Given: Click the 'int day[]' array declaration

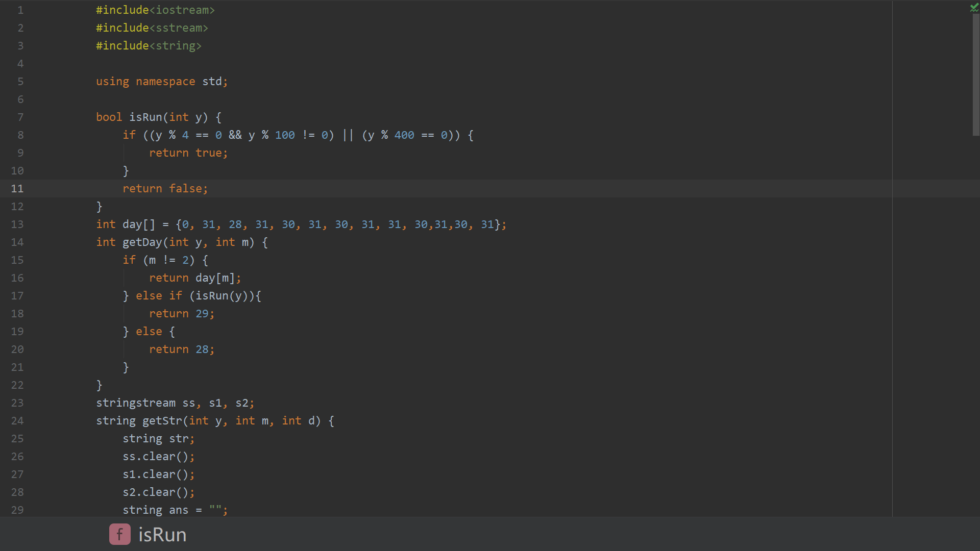Looking at the screenshot, I should (x=301, y=224).
